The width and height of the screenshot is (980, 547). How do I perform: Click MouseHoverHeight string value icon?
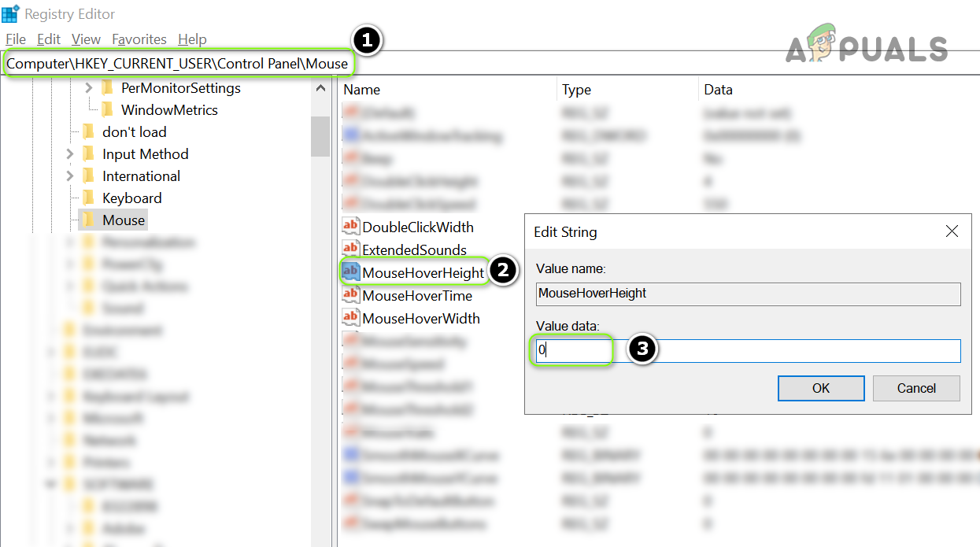click(350, 272)
